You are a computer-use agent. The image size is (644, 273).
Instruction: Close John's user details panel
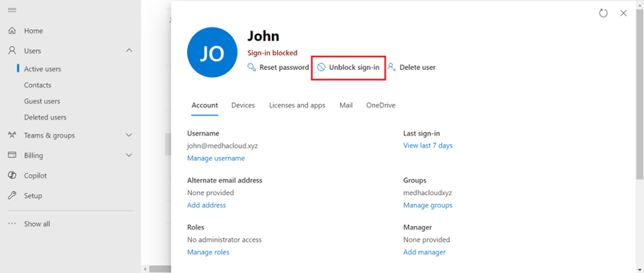point(623,13)
